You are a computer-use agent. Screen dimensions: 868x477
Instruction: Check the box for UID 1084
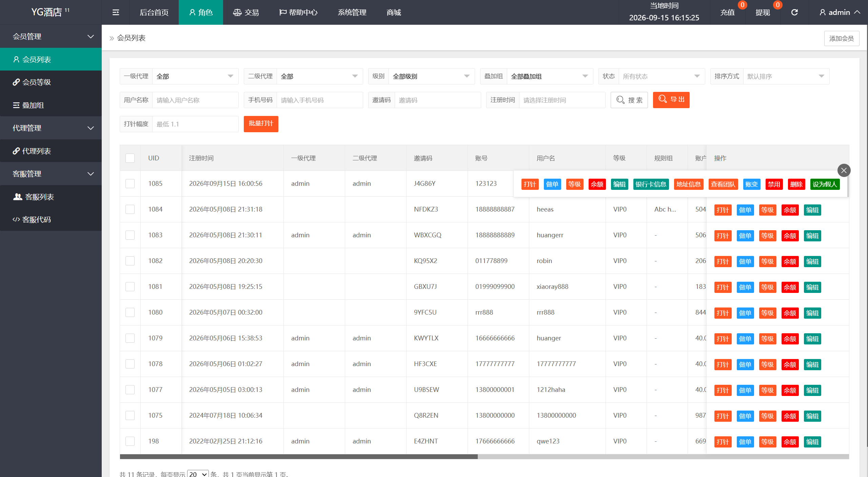pos(130,210)
